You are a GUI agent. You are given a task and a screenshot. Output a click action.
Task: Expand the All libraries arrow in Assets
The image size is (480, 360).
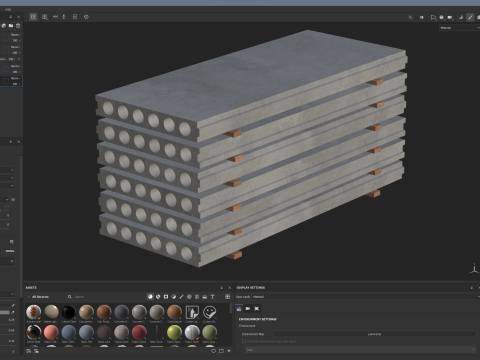(x=29, y=297)
